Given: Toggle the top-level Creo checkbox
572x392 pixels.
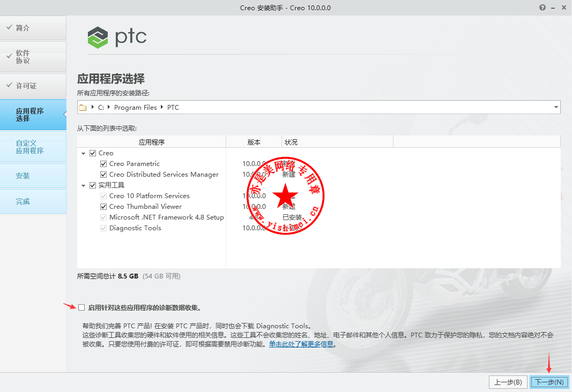Looking at the screenshot, I should [93, 153].
